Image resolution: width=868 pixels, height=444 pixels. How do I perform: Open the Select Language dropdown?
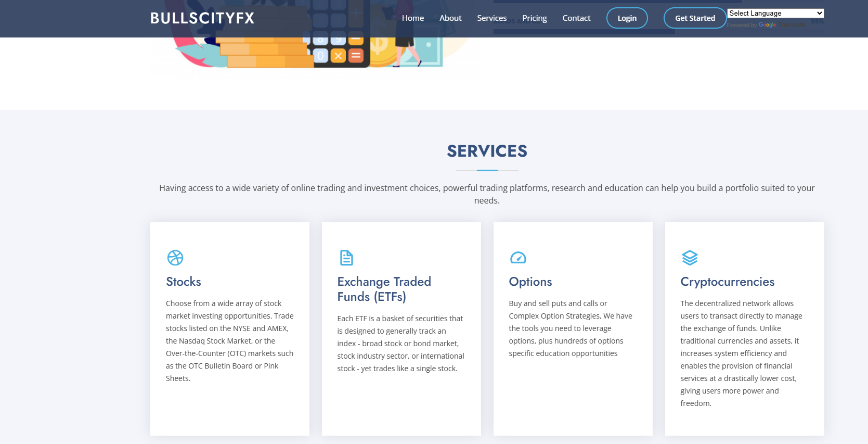click(x=775, y=14)
